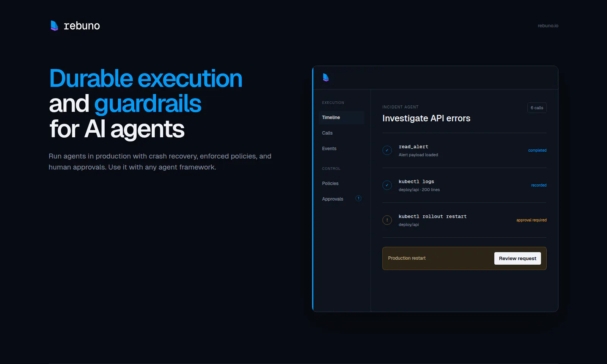Click the 'INCIDENT AGENT' label
This screenshot has height=364, width=607.
coord(400,107)
